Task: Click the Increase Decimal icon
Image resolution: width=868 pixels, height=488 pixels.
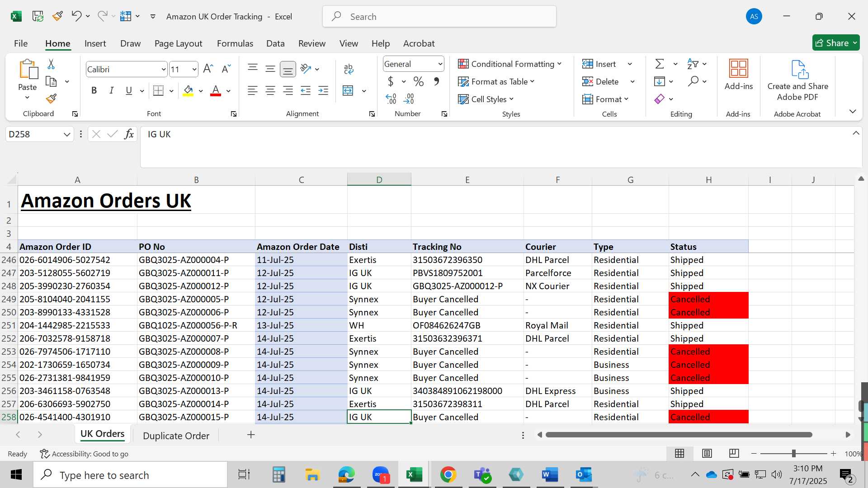Action: 391,99
